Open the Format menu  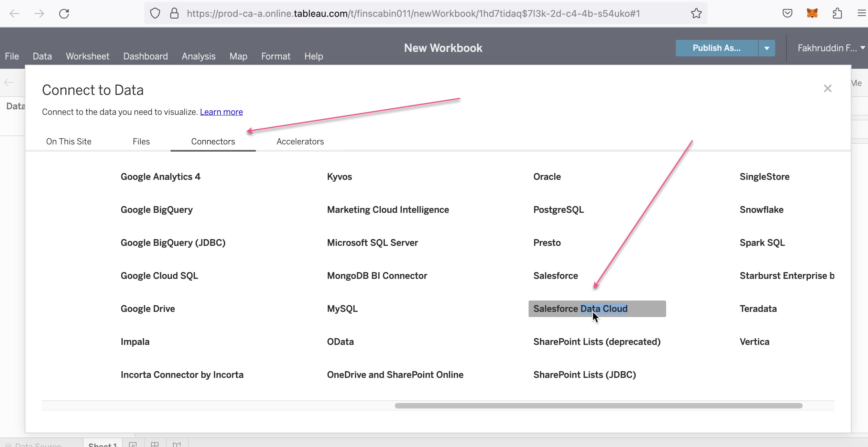click(x=276, y=56)
